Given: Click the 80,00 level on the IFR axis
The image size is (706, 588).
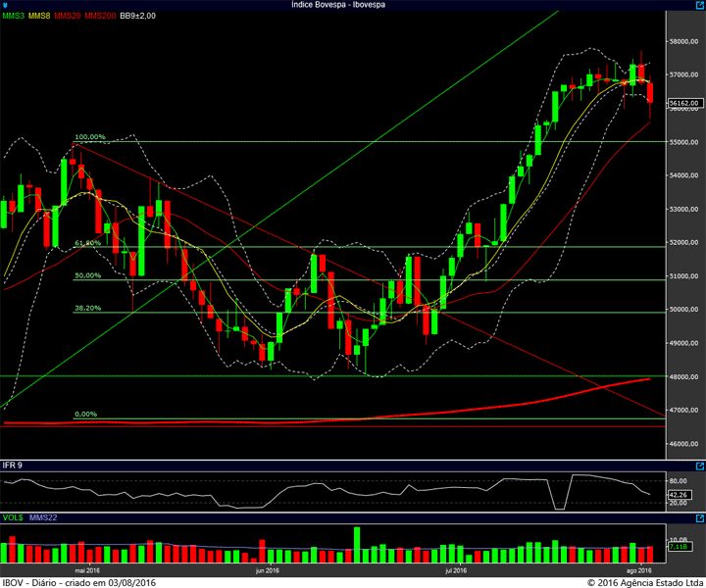Looking at the screenshot, I should pos(679,481).
